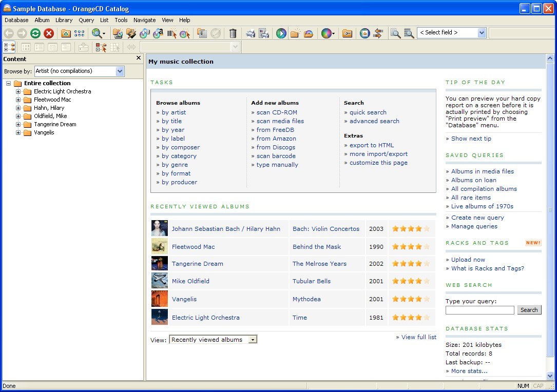
Task: Click the copy documents toolbar icon
Action: (202, 33)
